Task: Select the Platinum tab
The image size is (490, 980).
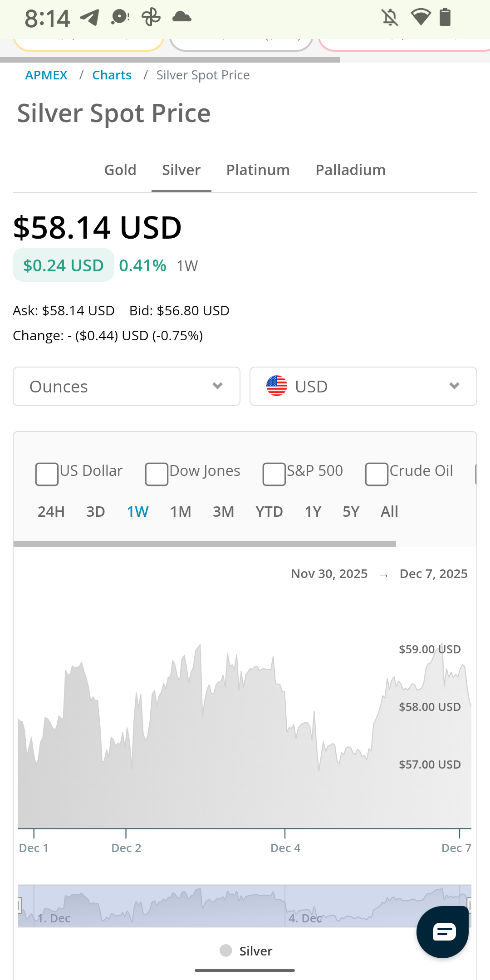Action: click(258, 170)
